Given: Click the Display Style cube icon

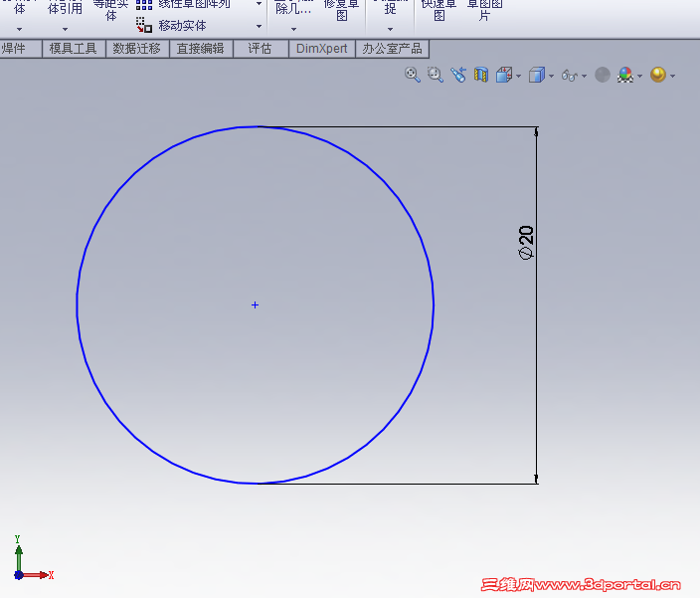Looking at the screenshot, I should [x=537, y=75].
